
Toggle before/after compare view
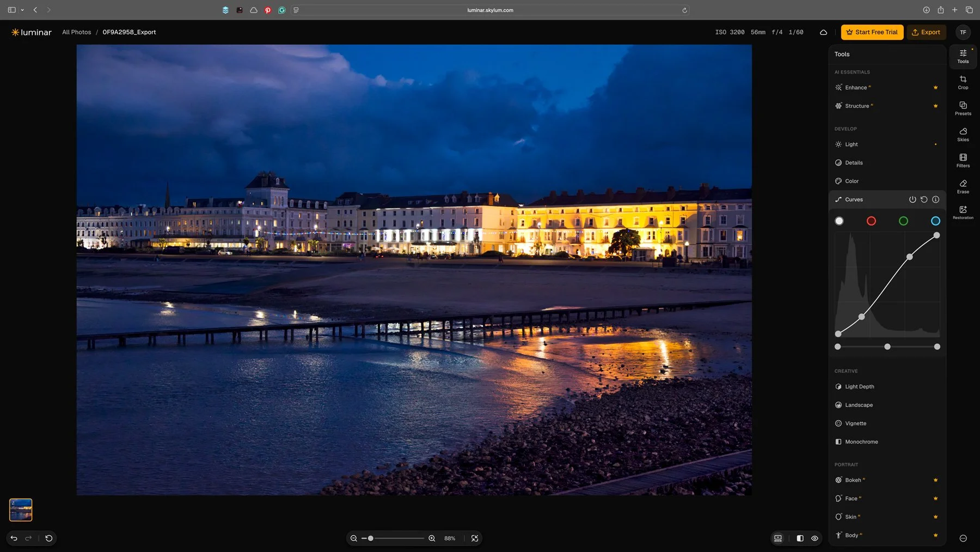(800, 538)
